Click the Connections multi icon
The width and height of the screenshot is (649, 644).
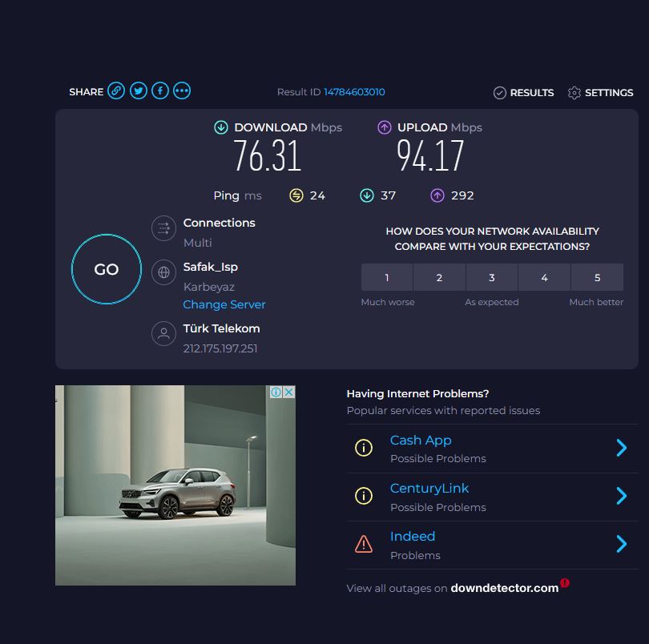[x=163, y=228]
